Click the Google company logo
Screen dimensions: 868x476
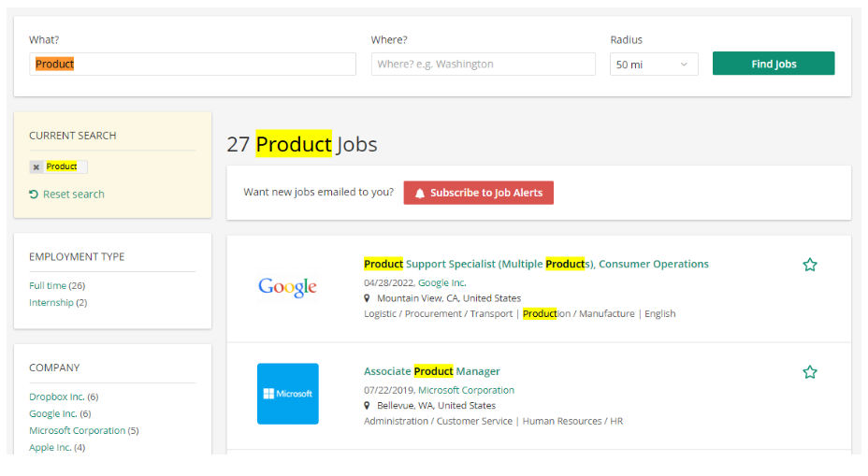tap(287, 287)
